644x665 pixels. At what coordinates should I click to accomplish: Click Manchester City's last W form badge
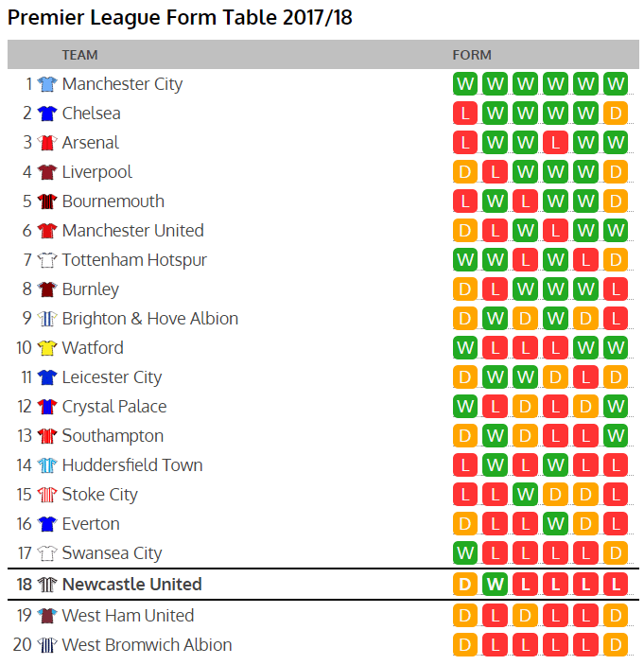pyautogui.click(x=616, y=84)
